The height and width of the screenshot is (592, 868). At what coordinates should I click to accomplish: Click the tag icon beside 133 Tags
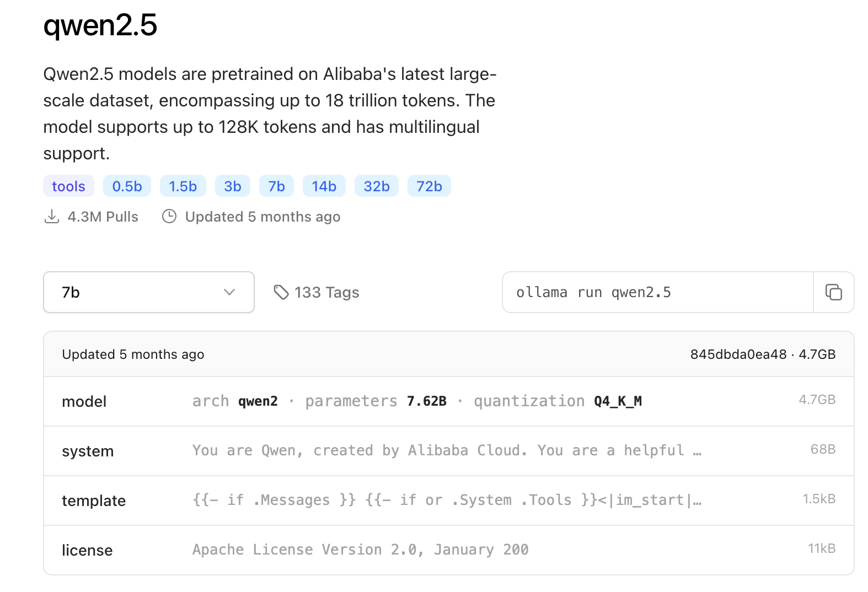click(281, 292)
